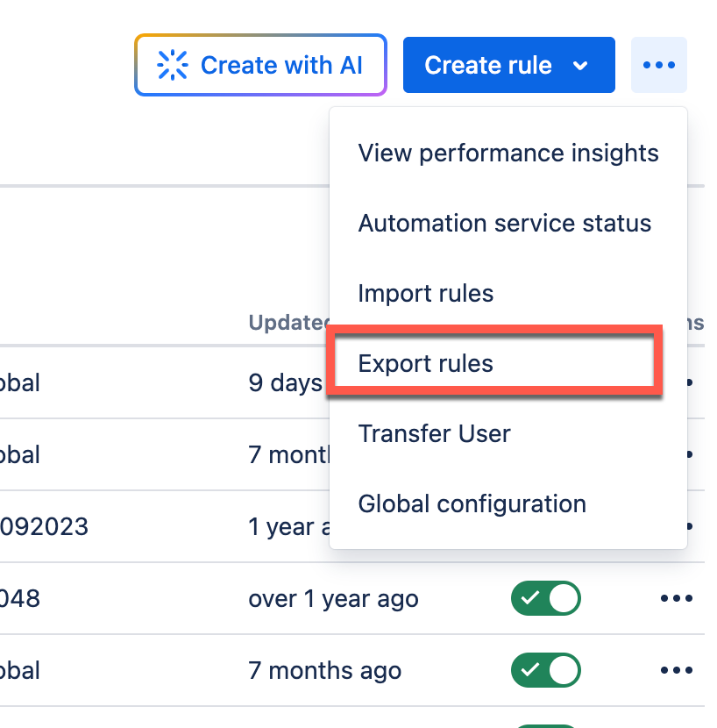
Task: Click the Create with AI button
Action: click(x=260, y=65)
